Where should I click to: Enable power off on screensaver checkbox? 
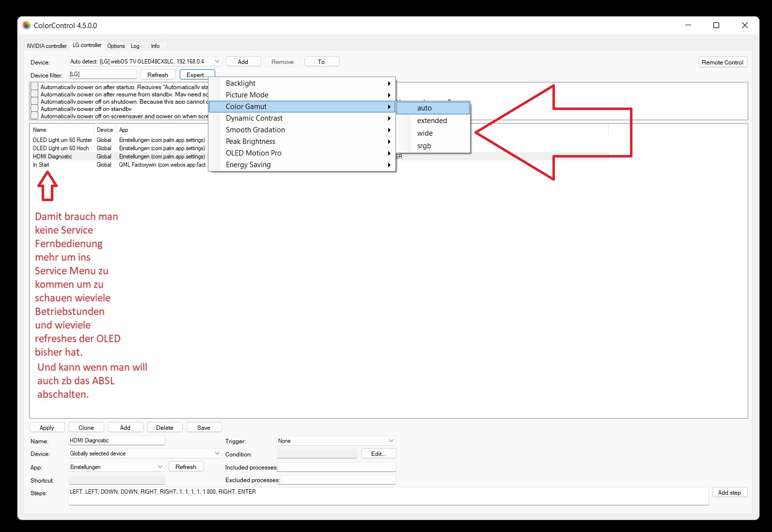pos(34,116)
